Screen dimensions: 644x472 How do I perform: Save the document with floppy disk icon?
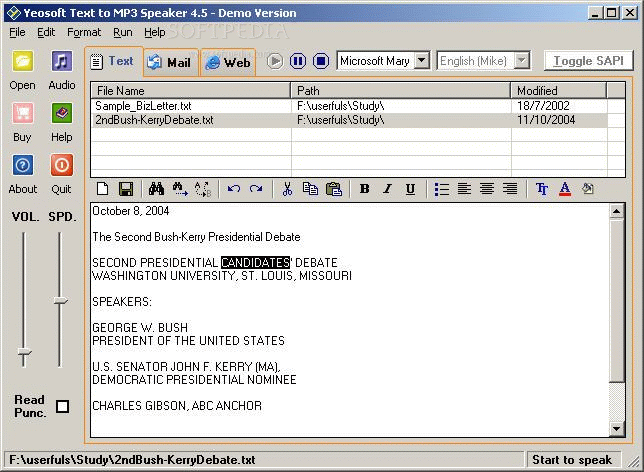click(126, 189)
